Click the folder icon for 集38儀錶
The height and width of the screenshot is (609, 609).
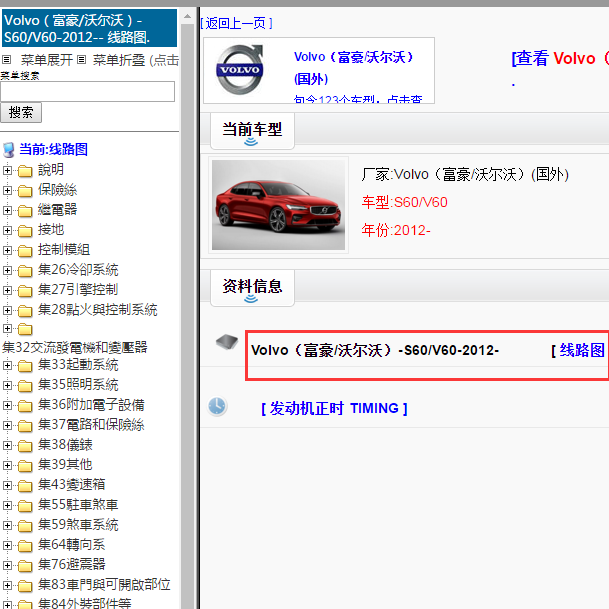[25, 446]
